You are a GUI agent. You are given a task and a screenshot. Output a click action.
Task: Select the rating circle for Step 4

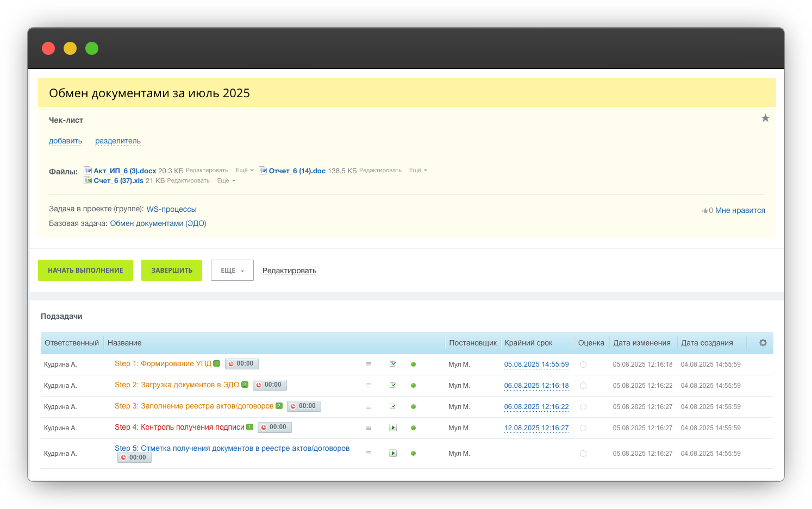583,428
